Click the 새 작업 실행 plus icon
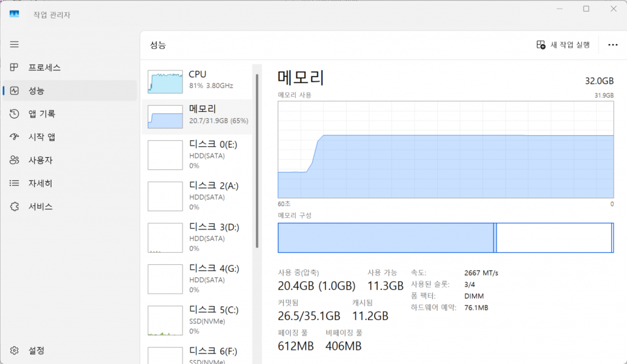 coord(541,45)
